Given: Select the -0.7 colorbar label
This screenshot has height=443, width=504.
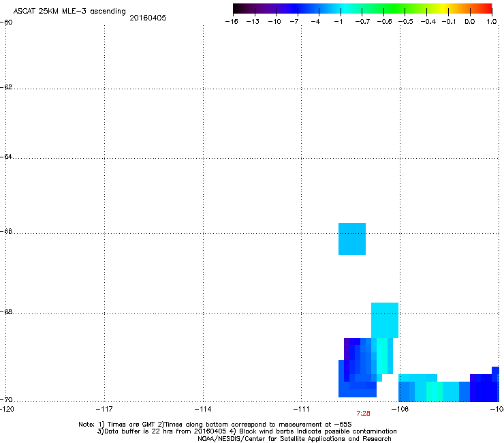Looking at the screenshot, I should tap(362, 22).
